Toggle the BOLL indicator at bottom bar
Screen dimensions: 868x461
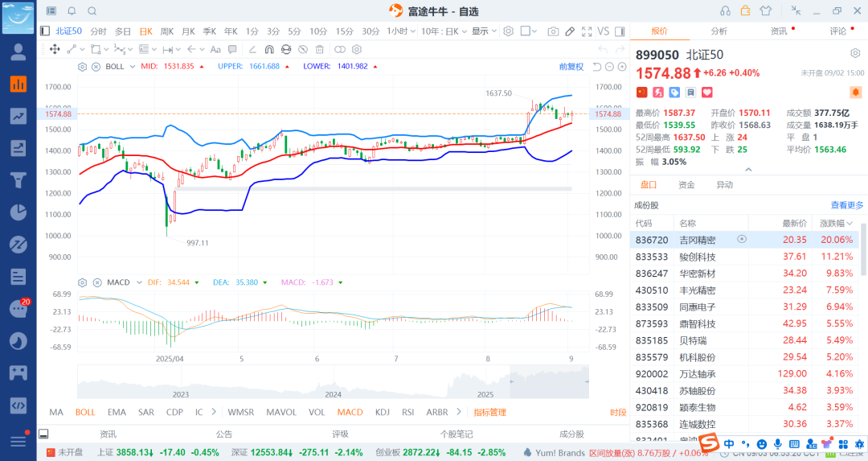85,412
